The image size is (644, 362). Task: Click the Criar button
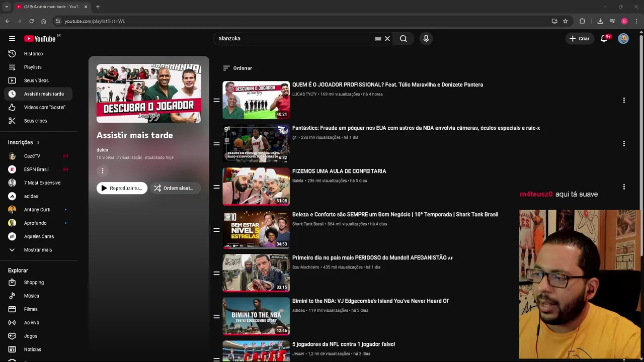(579, 39)
